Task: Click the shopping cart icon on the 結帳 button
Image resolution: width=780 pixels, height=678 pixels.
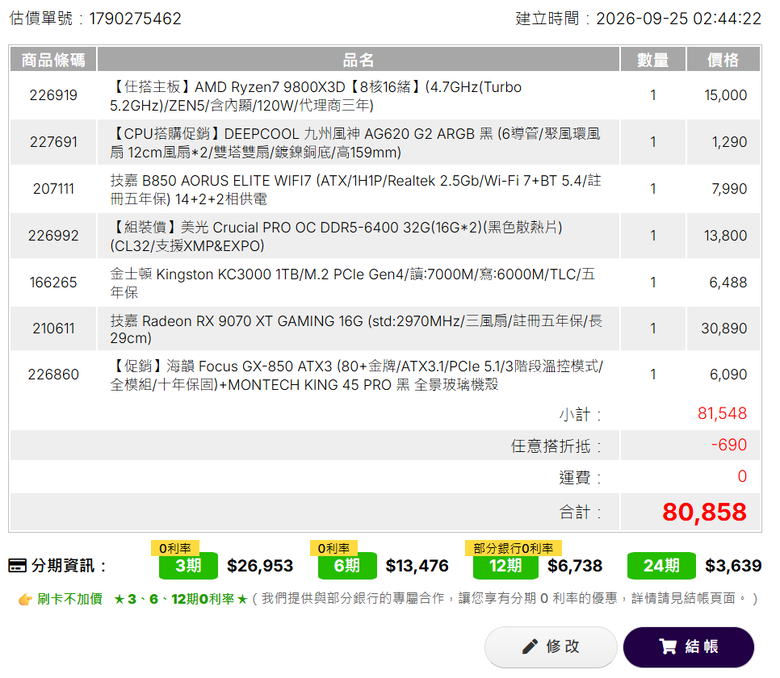Action: (x=668, y=646)
